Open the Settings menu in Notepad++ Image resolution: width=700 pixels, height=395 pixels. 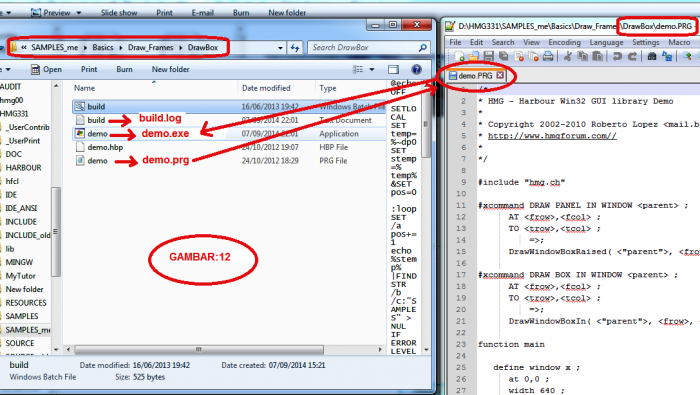point(646,42)
